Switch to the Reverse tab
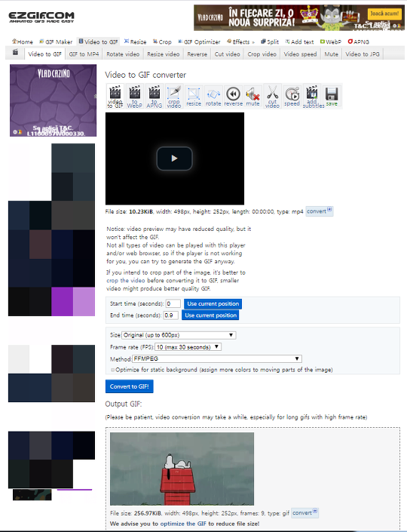The height and width of the screenshot is (532, 407). 197,54
